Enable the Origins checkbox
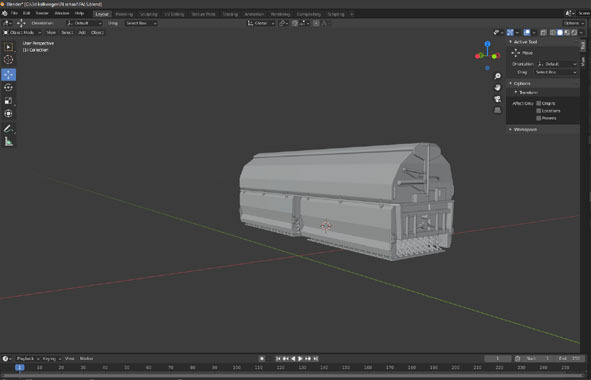 pyautogui.click(x=539, y=103)
